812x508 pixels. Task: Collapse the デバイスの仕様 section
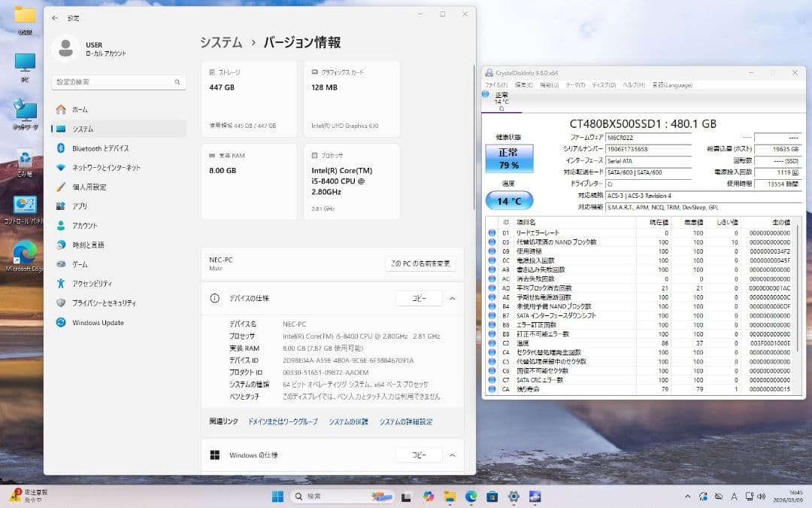pos(452,299)
